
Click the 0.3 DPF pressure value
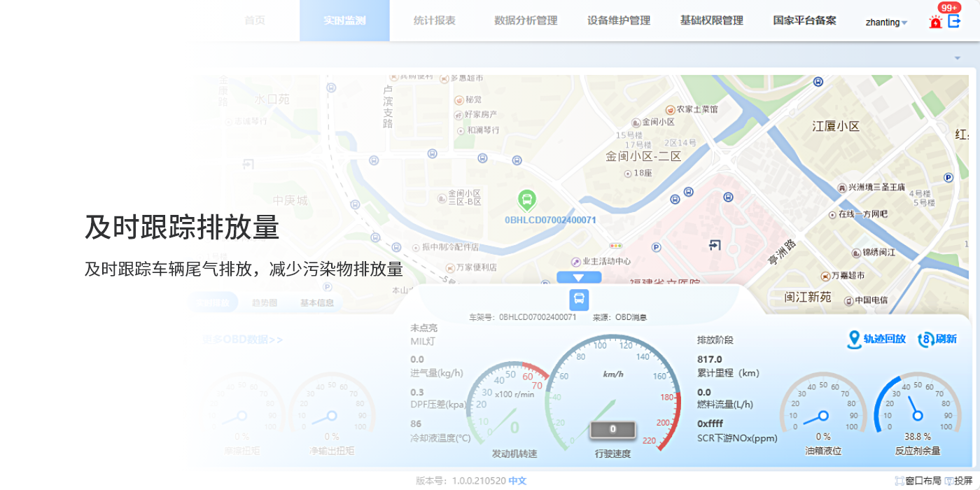(x=417, y=392)
